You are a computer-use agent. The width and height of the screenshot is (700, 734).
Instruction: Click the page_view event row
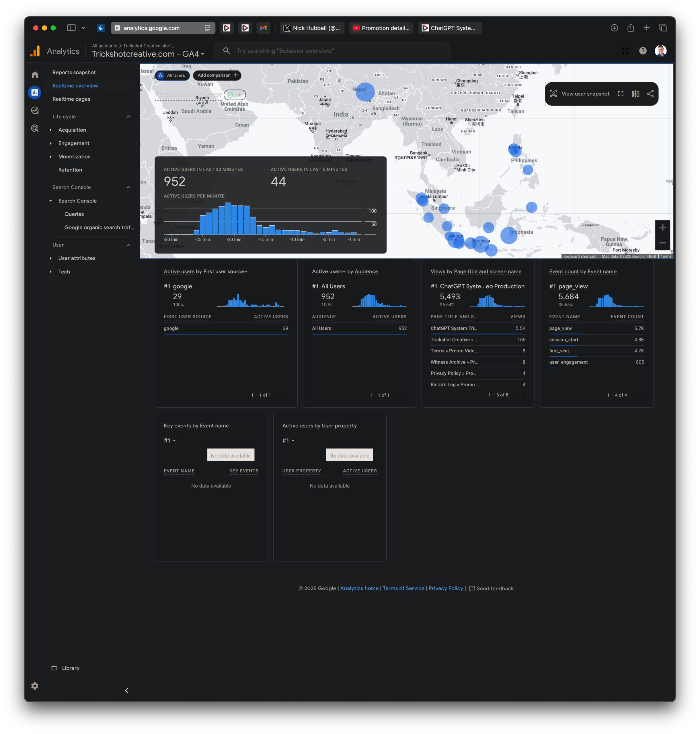[x=596, y=328]
